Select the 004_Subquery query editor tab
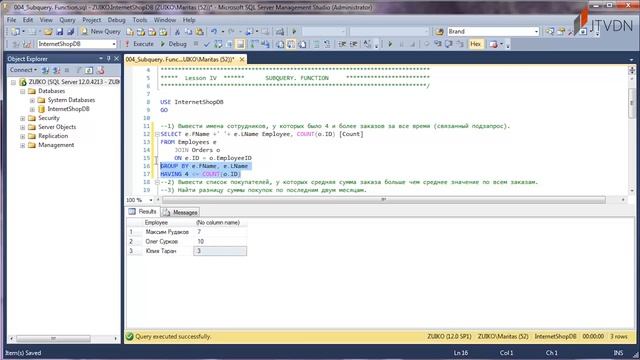This screenshot has width=640, height=360. (x=180, y=59)
